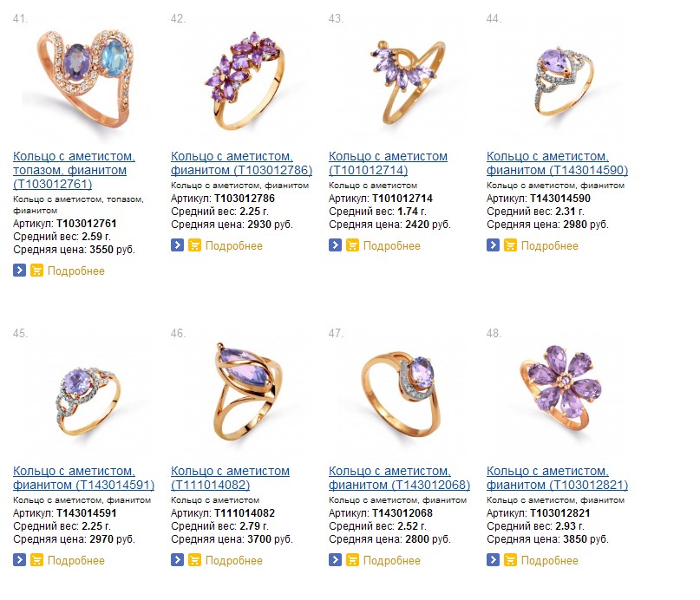Click the yellow cart icon under ring T103012821

point(510,560)
